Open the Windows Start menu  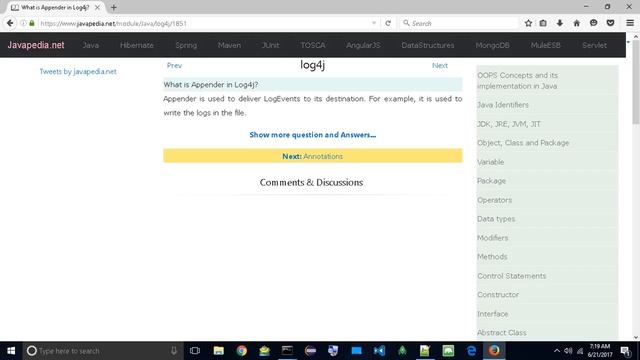(x=11, y=351)
